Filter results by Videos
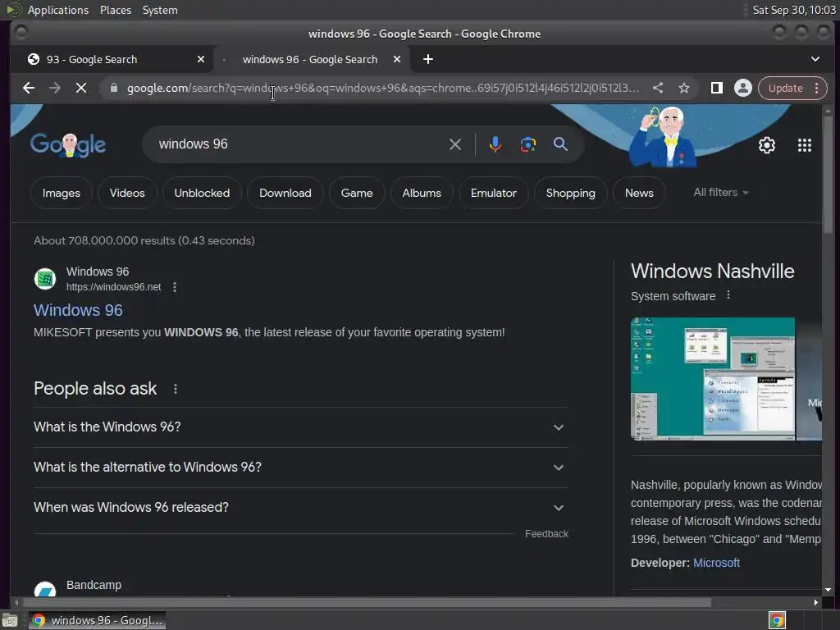The image size is (840, 630). tap(127, 193)
